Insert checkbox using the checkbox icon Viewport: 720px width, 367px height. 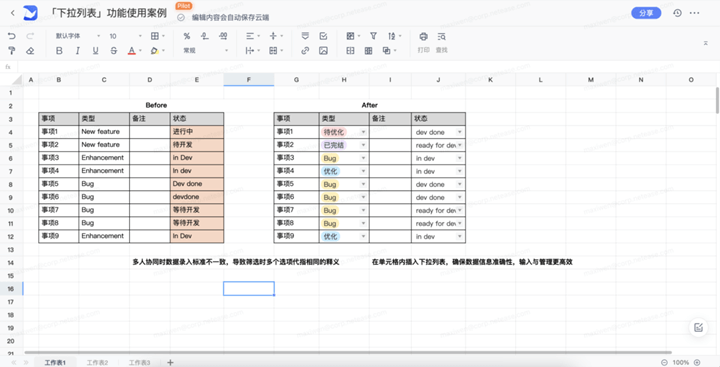click(323, 36)
